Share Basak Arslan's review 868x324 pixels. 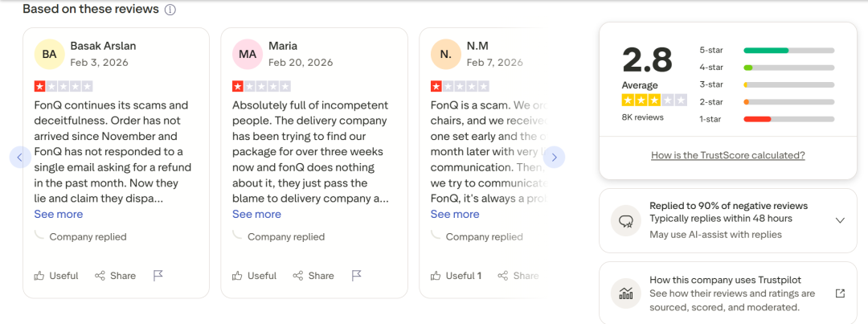tap(115, 276)
